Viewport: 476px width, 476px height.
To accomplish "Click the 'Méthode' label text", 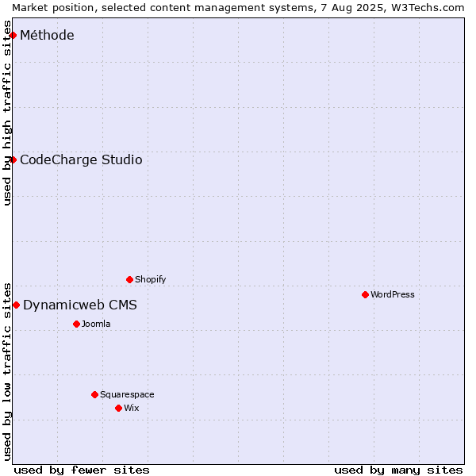I will click(47, 35).
